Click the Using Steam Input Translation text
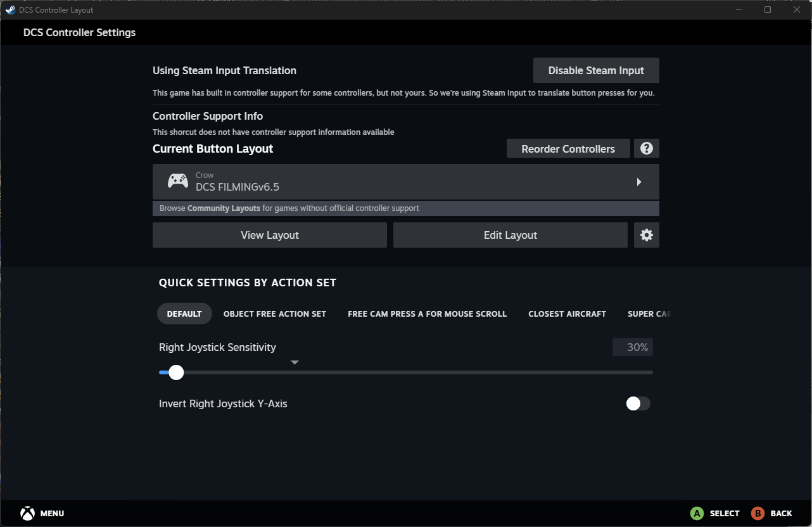This screenshot has width=812, height=527. [x=224, y=70]
